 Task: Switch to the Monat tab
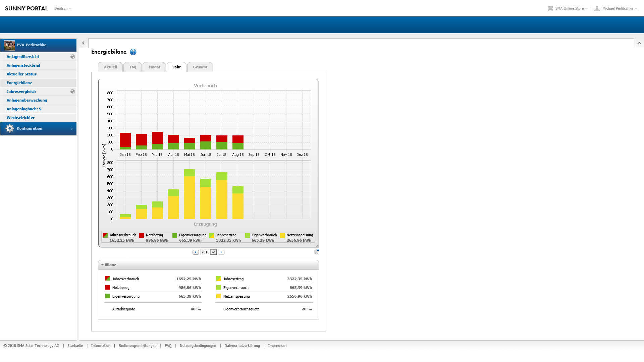154,67
